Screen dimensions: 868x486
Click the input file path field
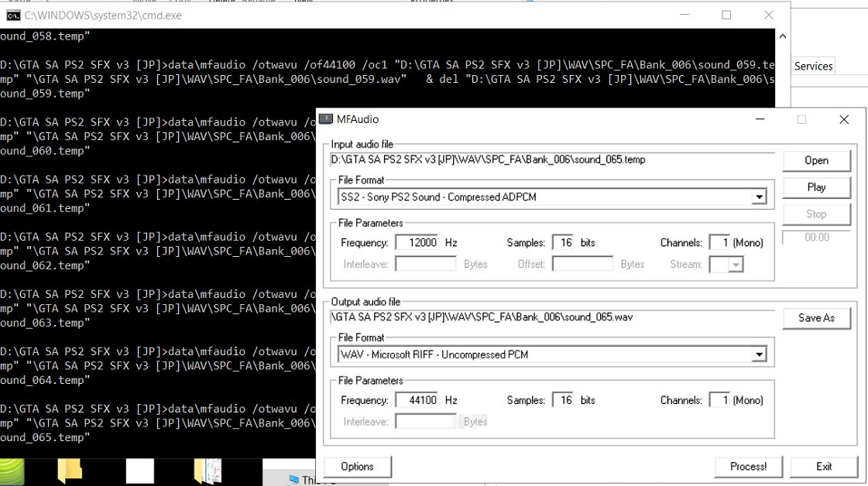pos(552,160)
